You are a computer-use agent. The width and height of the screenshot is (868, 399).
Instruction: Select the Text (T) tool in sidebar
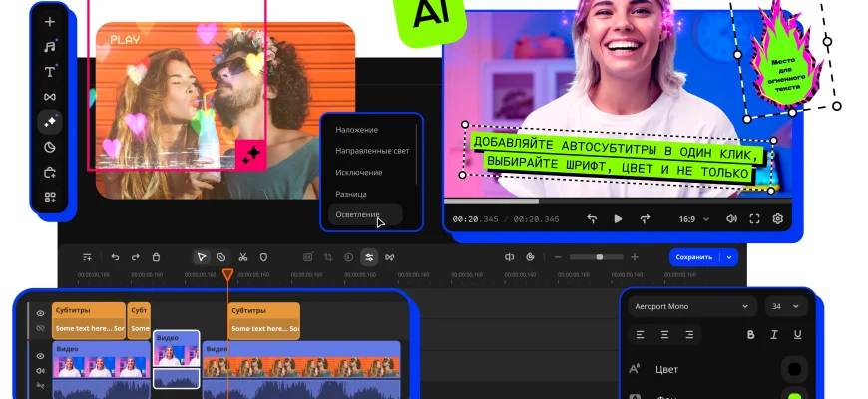pos(50,72)
